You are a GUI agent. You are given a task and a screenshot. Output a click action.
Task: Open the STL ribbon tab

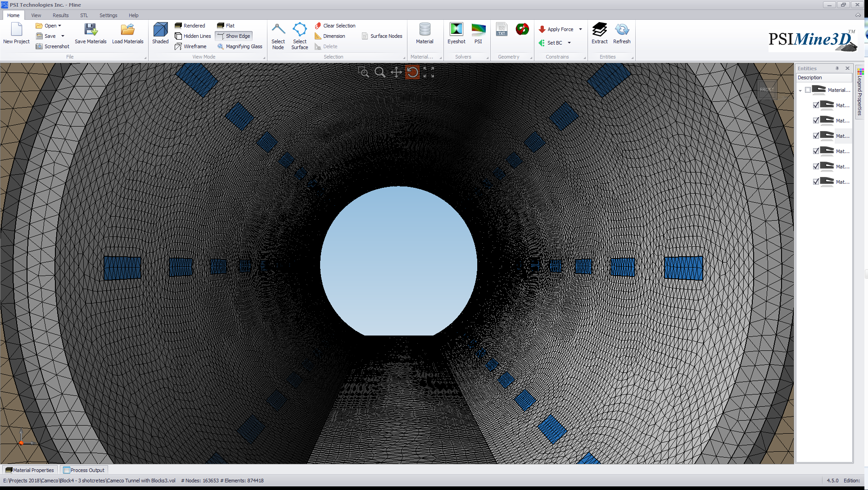point(84,15)
